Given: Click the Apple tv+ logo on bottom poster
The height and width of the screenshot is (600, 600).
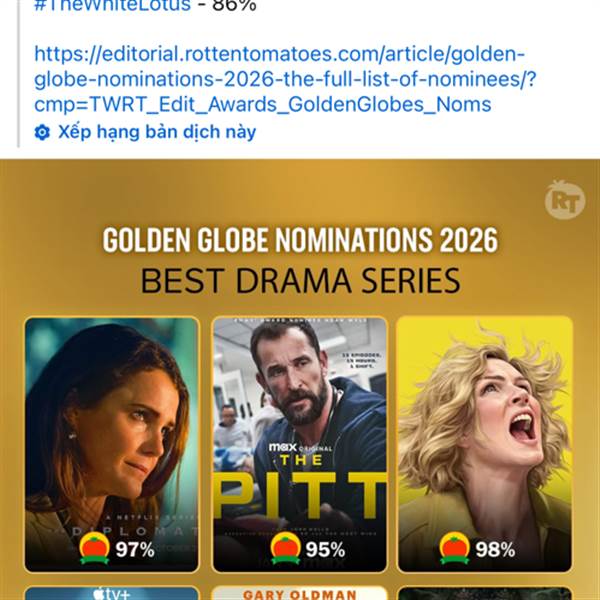Looking at the screenshot, I should click(x=111, y=594).
